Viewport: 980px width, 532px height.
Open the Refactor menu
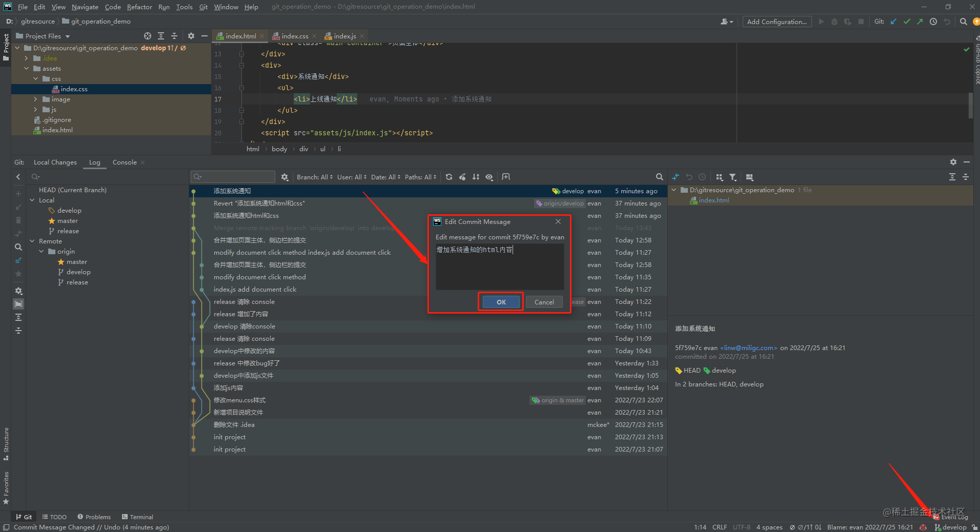point(139,7)
